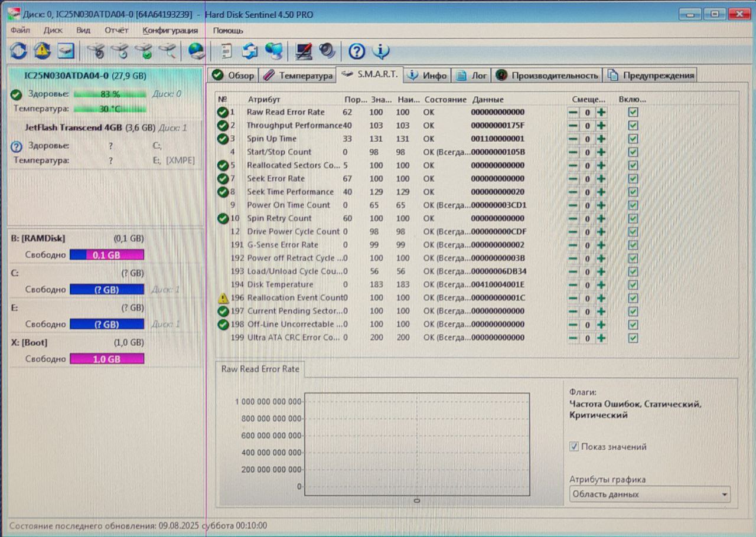The width and height of the screenshot is (756, 537).
Task: Click the laptop with red pen icon
Action: tap(304, 52)
